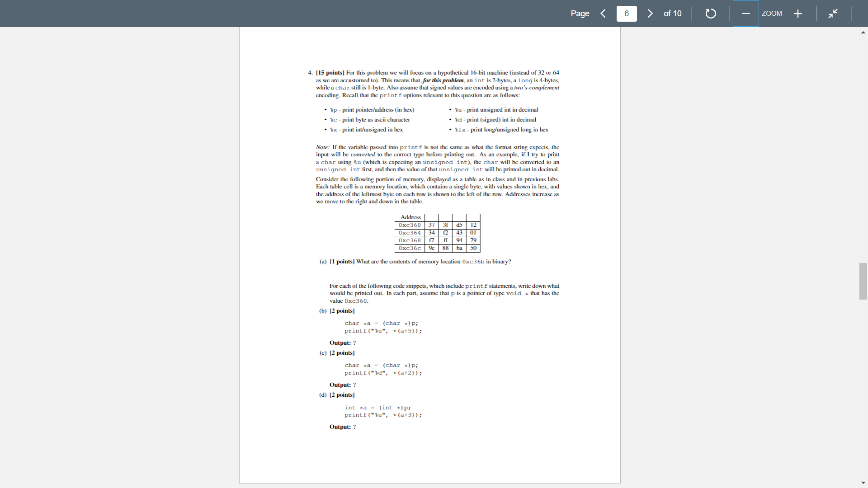
Task: Click the vertical scrollbar thumb
Action: click(863, 281)
